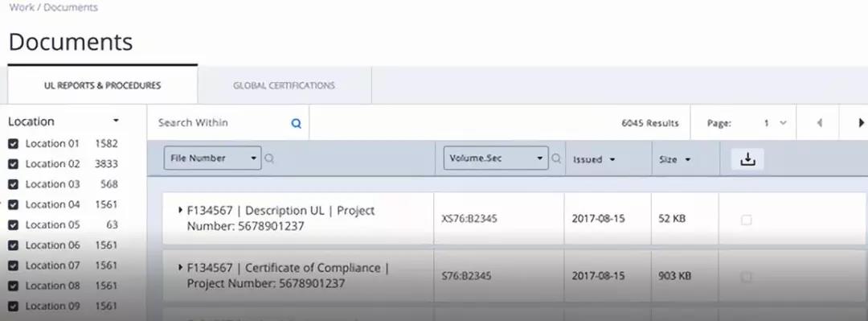Open the Volume.Sec dropdown
This screenshot has width=868, height=321.
pos(496,158)
